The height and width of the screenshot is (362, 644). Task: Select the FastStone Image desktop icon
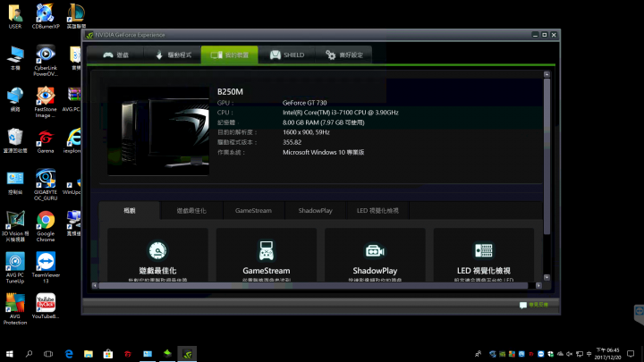coord(46,102)
